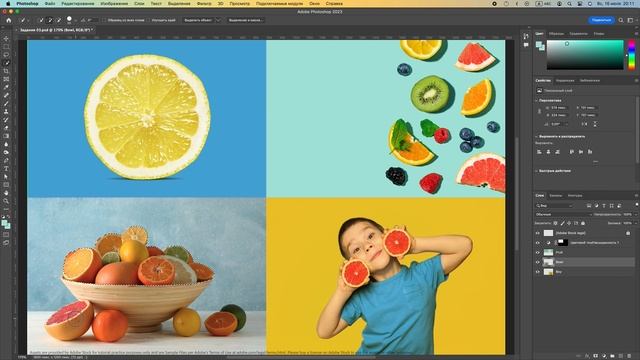This screenshot has width=640, height=360.
Task: Click the more options ellipsis in Align section
Action: coord(596,162)
